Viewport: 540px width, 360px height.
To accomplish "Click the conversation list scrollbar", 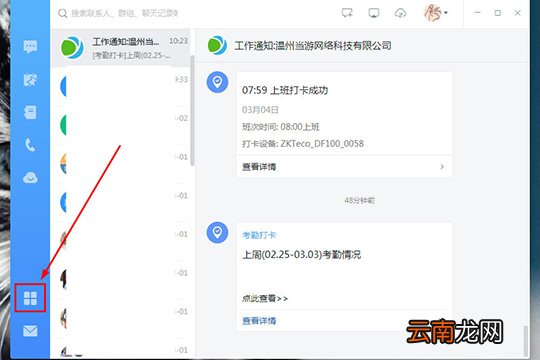I will point(192,110).
